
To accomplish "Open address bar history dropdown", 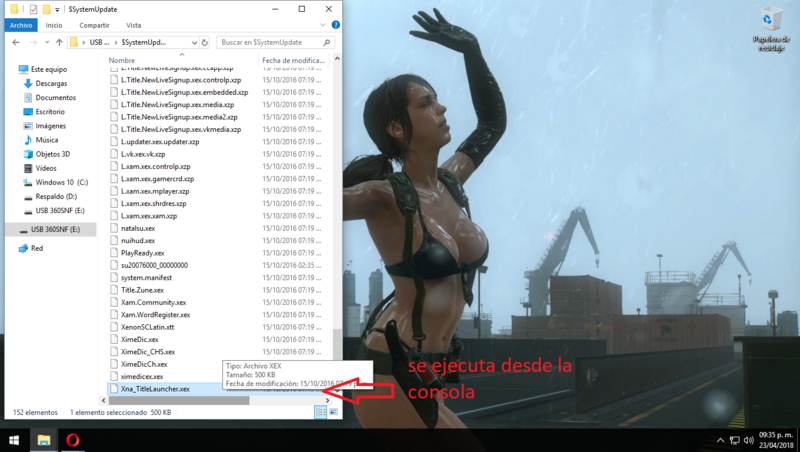I will click(194, 42).
